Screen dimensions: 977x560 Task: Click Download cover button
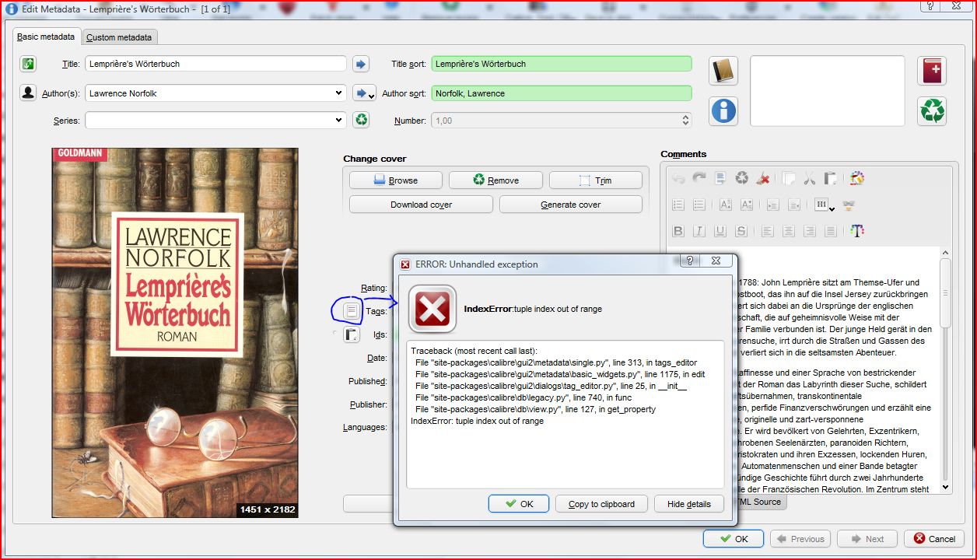tap(421, 205)
